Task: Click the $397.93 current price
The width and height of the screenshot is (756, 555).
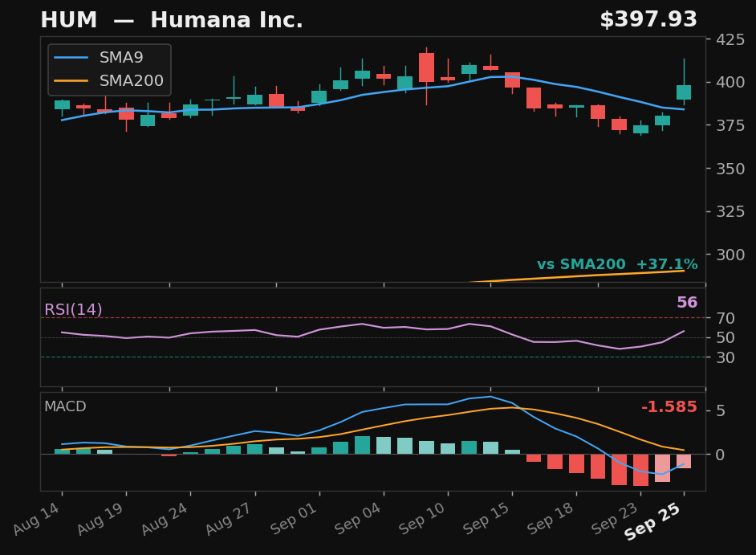Action: point(648,20)
